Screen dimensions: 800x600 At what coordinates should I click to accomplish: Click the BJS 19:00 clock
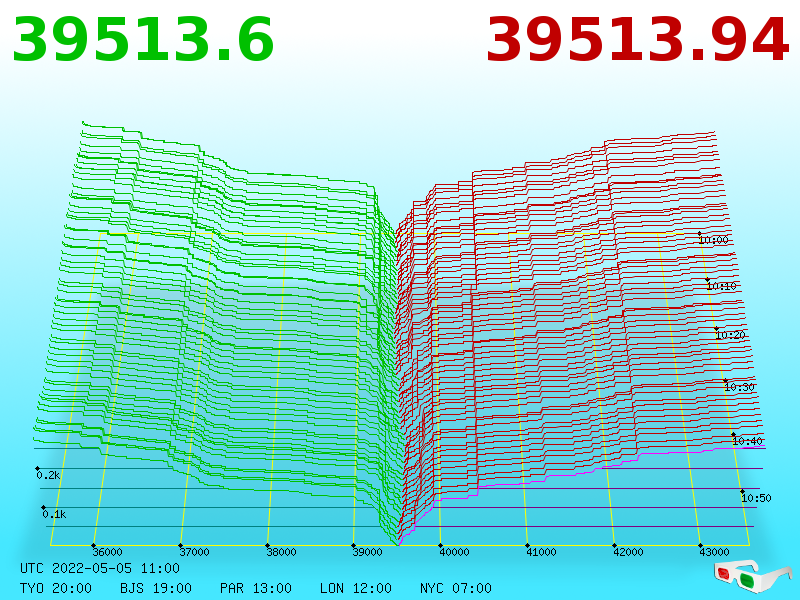(156, 588)
